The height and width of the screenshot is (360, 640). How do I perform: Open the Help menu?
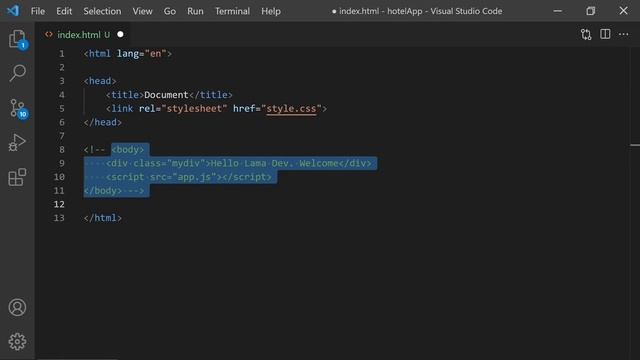tap(271, 11)
